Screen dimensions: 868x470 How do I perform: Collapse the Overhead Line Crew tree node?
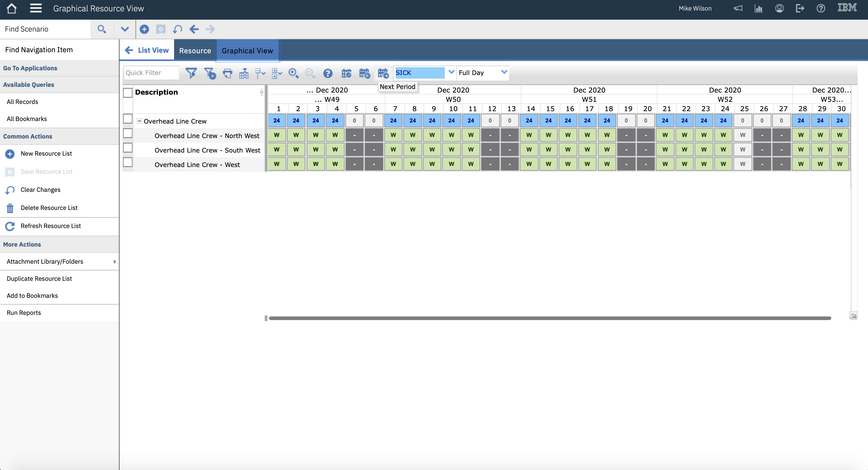click(139, 121)
